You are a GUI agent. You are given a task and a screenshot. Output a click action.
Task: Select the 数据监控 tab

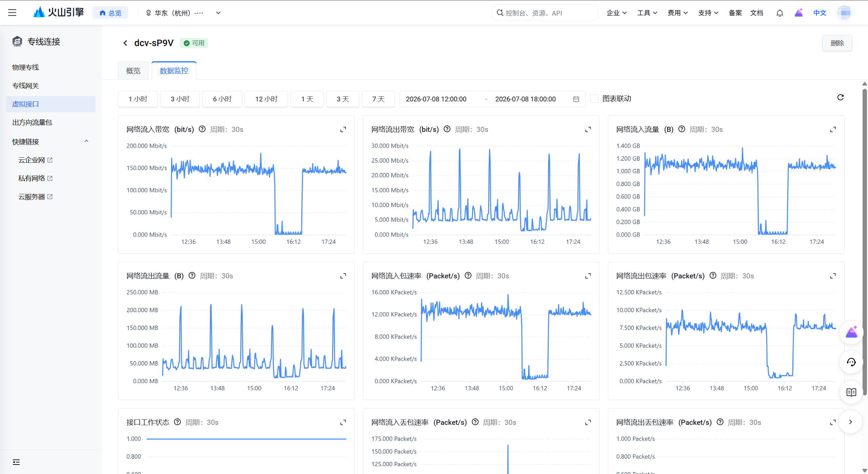coord(174,71)
